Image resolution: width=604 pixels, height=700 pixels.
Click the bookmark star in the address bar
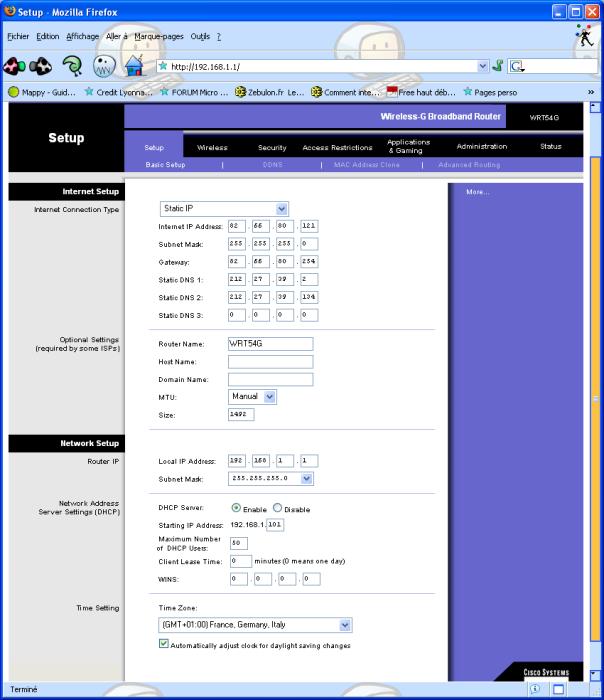click(x=163, y=66)
